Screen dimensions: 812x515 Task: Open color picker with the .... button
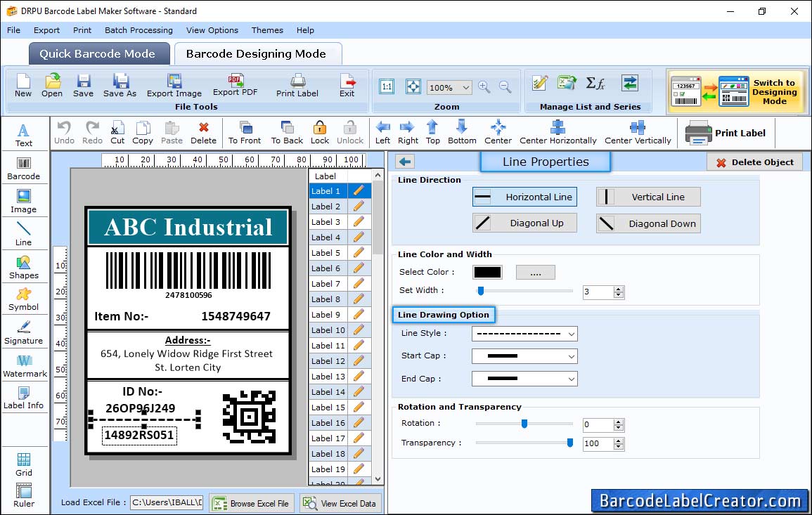536,272
